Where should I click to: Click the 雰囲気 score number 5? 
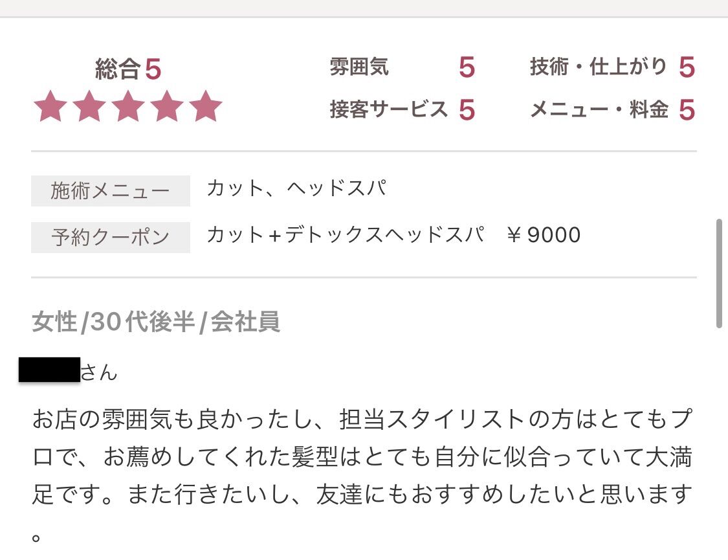point(467,67)
